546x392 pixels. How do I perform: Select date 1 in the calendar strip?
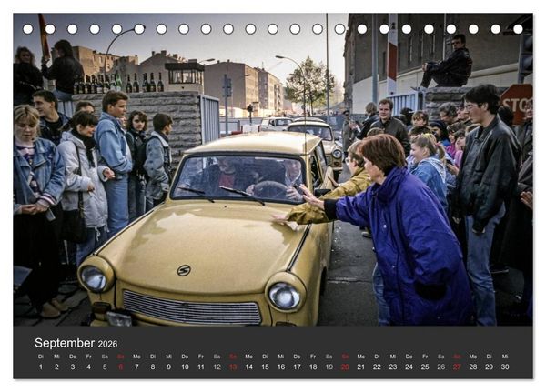[41, 367]
